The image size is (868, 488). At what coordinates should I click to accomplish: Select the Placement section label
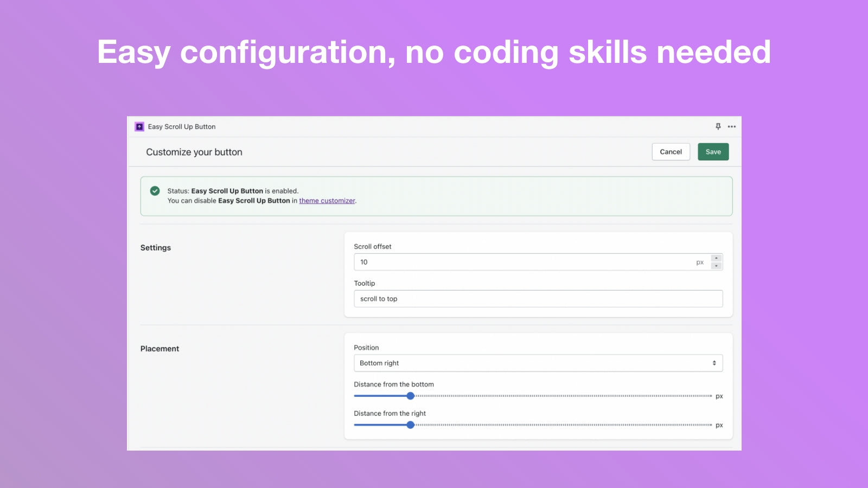pos(159,349)
